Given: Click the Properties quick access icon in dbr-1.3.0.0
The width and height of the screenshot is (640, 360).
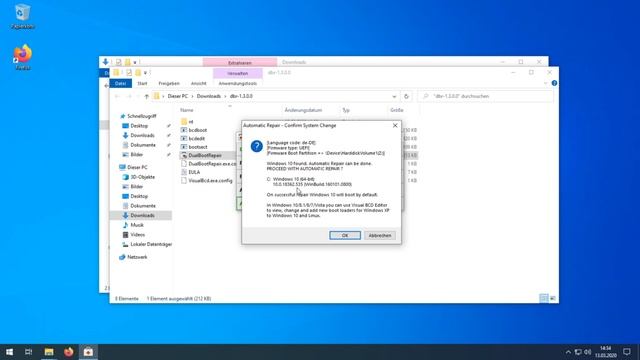Looking at the screenshot, I should [129, 73].
